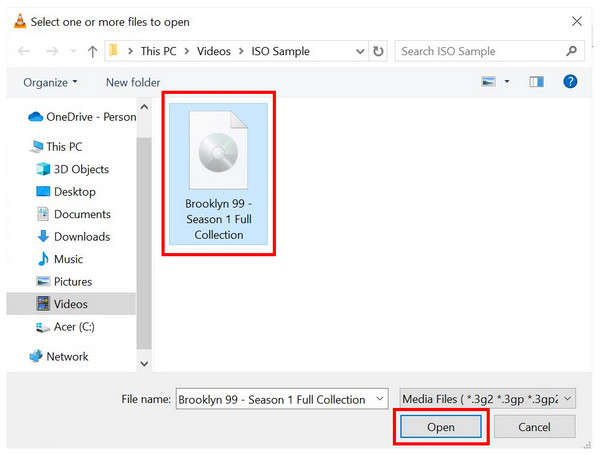Create a New folder
The image size is (600, 455).
pos(133,82)
